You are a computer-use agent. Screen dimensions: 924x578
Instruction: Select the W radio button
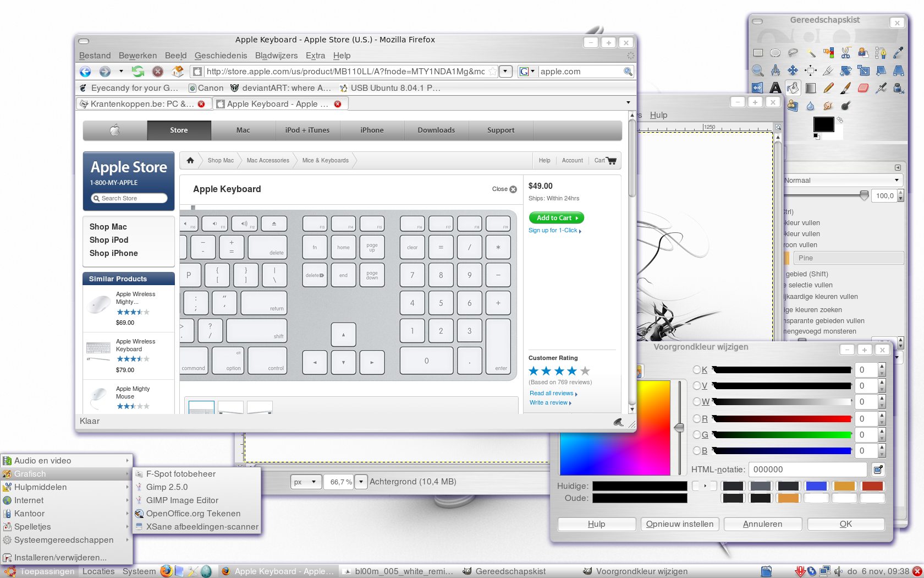697,402
